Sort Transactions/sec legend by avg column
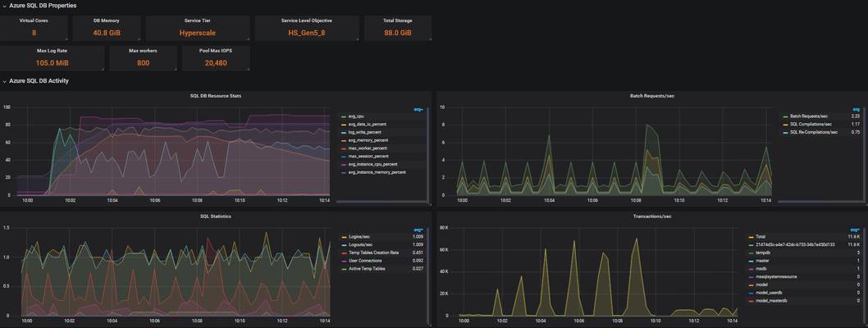Viewport: 868px width, 328px height. click(857, 230)
